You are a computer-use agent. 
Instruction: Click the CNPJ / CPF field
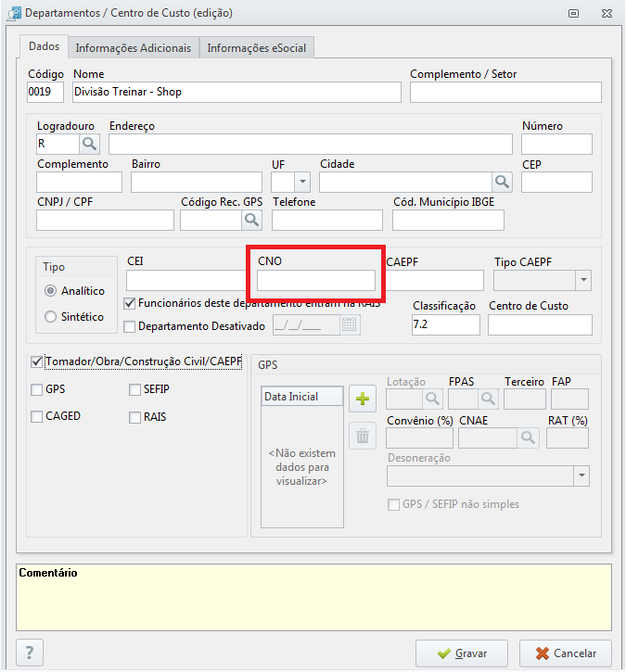click(105, 221)
